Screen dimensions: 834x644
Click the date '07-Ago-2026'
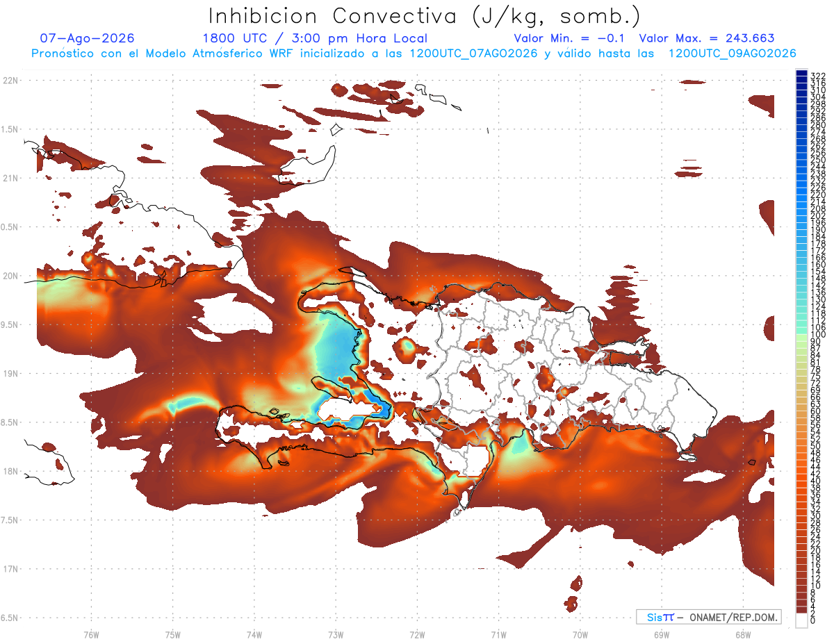click(x=88, y=38)
